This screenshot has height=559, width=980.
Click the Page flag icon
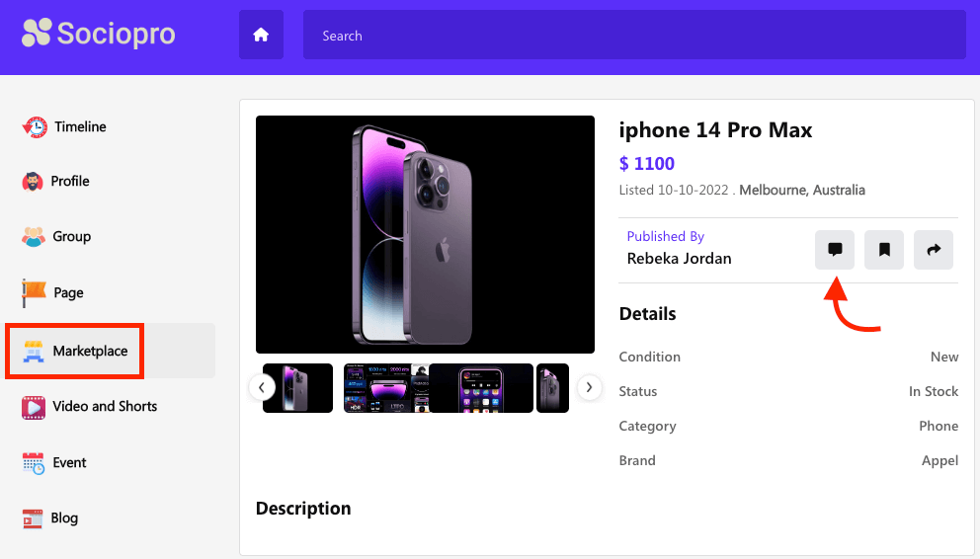[35, 292]
